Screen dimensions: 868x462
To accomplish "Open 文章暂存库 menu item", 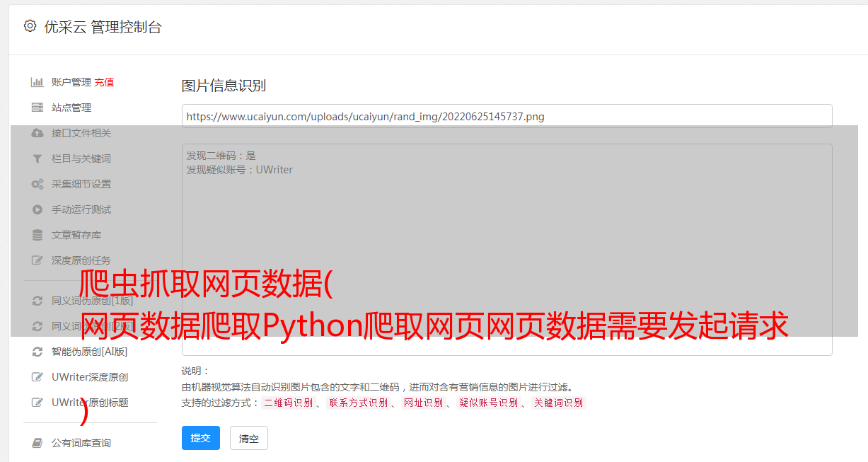I will tap(76, 235).
